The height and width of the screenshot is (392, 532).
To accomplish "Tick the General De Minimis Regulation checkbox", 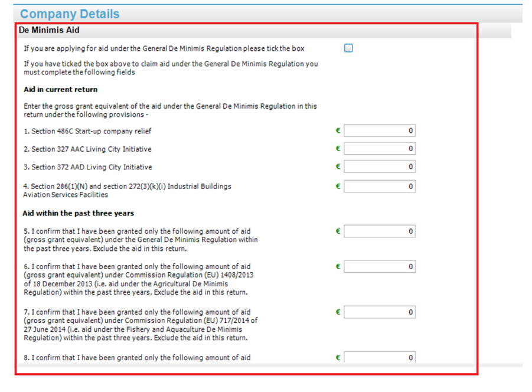I will click(348, 48).
